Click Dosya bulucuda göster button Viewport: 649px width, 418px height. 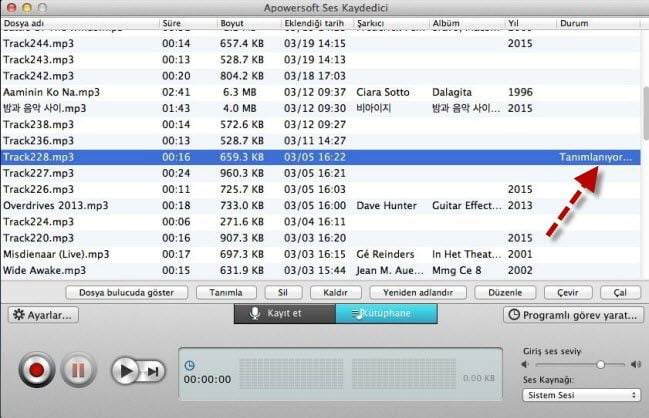click(126, 293)
